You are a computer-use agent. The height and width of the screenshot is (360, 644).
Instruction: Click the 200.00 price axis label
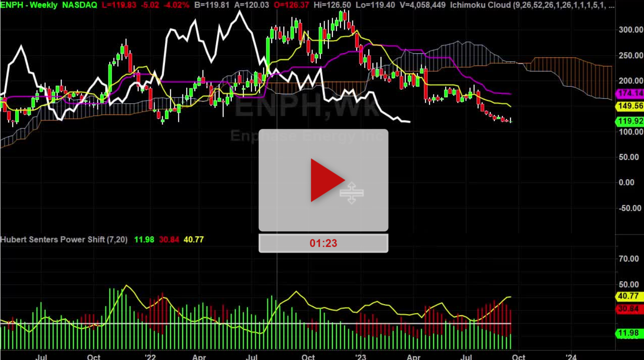[x=631, y=81]
